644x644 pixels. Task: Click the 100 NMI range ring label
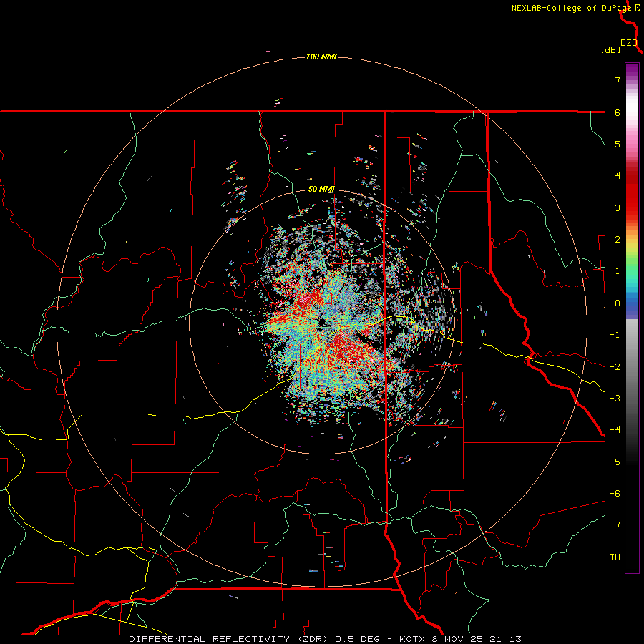click(x=321, y=57)
